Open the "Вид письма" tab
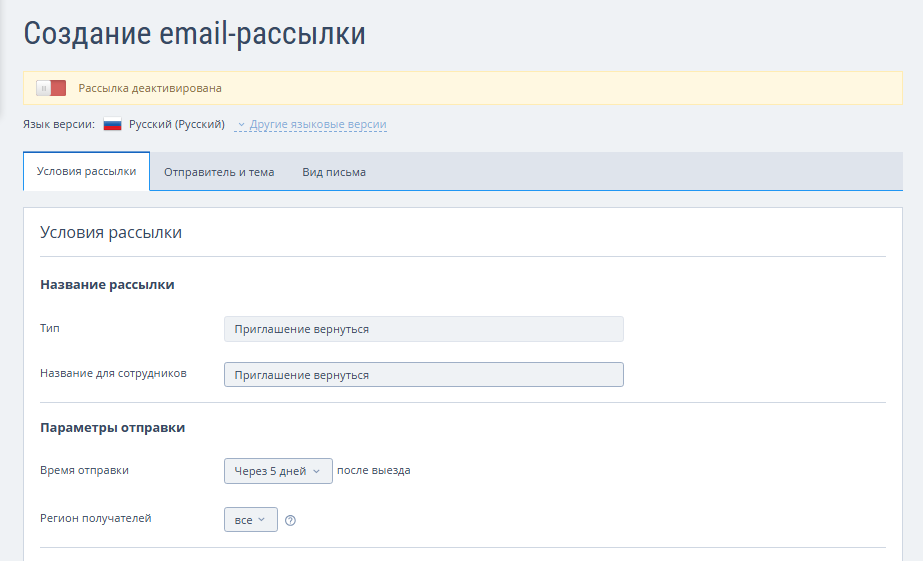The image size is (923, 561). coord(334,172)
